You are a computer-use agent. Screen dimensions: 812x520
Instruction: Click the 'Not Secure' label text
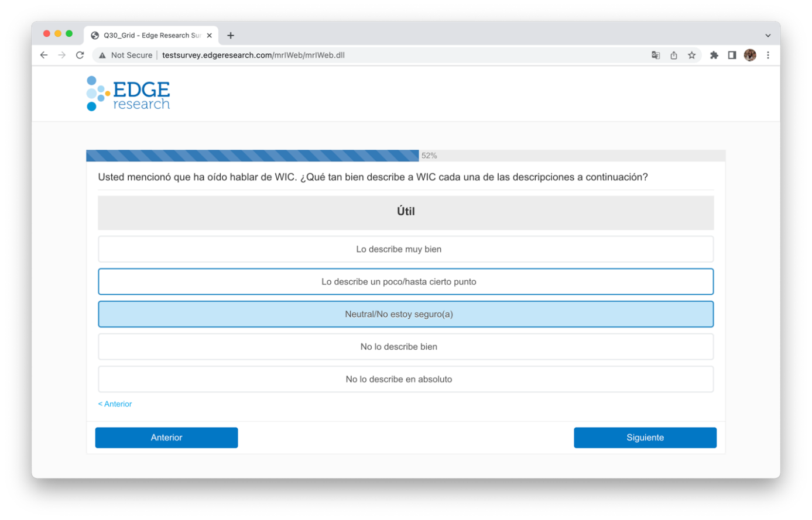click(x=132, y=55)
